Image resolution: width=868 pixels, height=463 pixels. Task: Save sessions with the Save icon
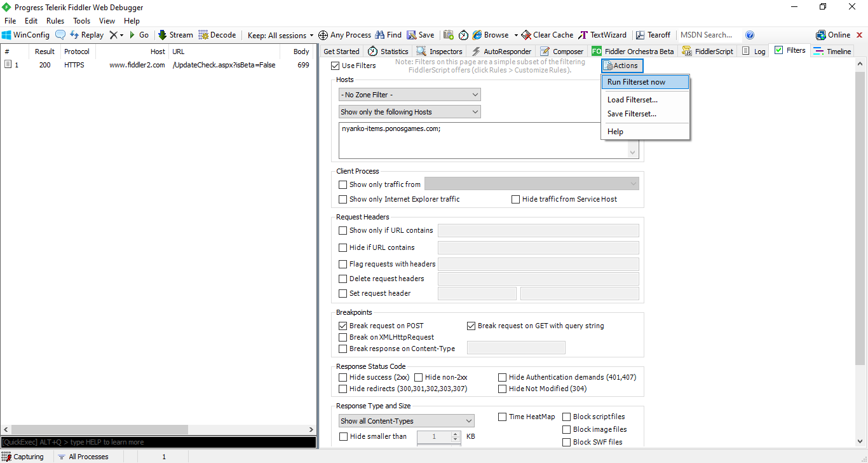(421, 35)
